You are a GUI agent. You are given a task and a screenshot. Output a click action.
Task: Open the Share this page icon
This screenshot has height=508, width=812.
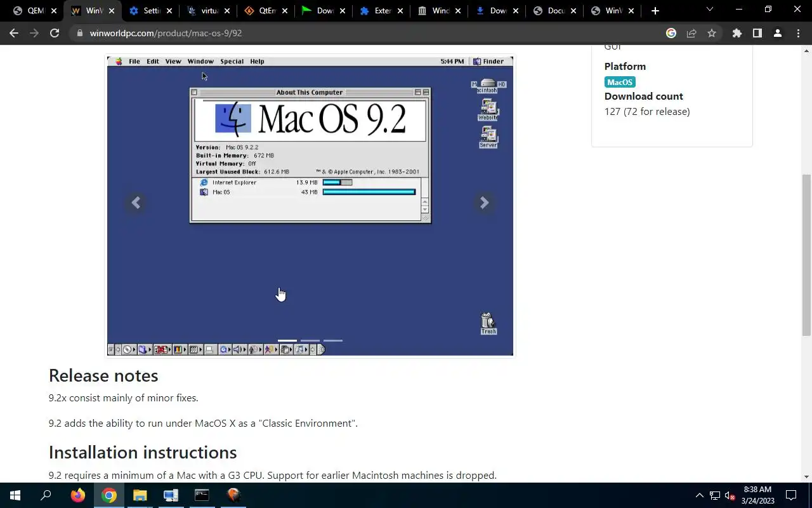(691, 33)
